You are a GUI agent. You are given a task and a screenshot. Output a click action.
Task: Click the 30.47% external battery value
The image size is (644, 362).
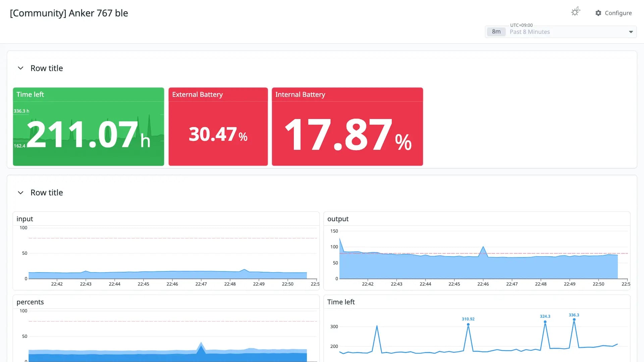pos(218,134)
